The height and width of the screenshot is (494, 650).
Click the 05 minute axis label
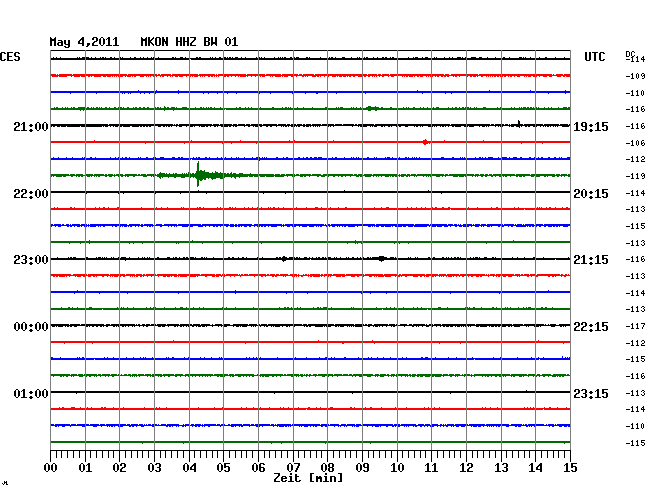pos(223,468)
